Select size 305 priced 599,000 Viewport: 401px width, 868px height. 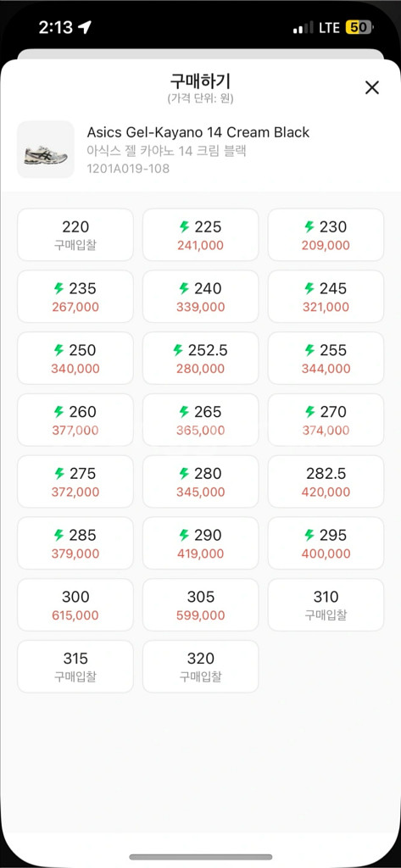200,605
